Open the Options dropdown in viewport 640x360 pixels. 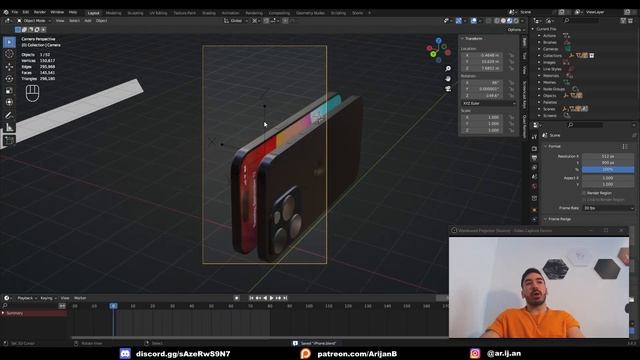click(516, 30)
